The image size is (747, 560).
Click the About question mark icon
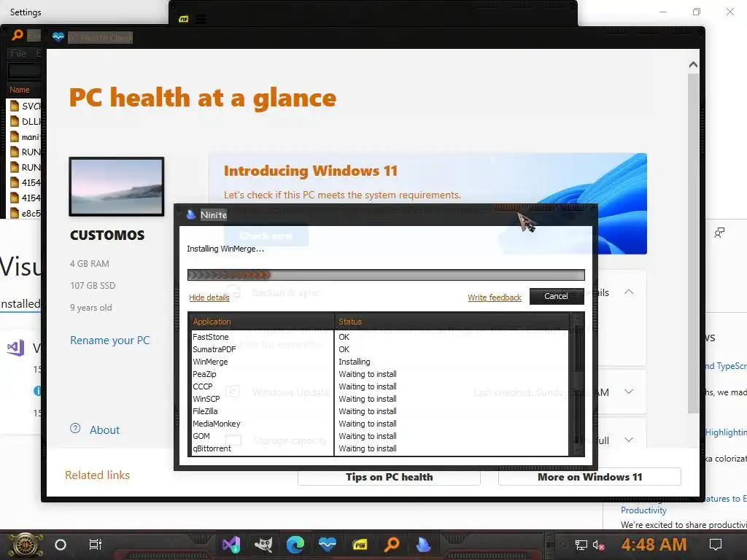click(75, 429)
